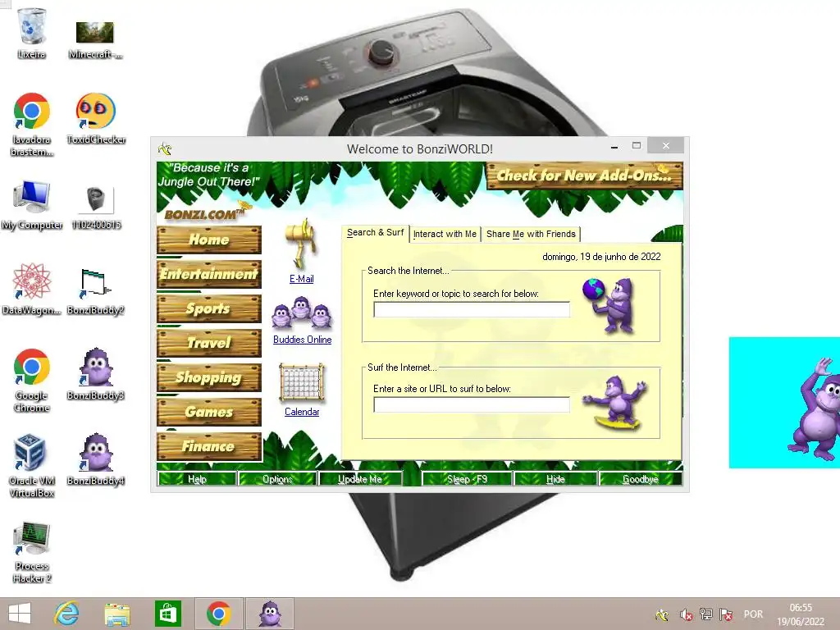Click the BonziBuddy system tray icon

662,614
